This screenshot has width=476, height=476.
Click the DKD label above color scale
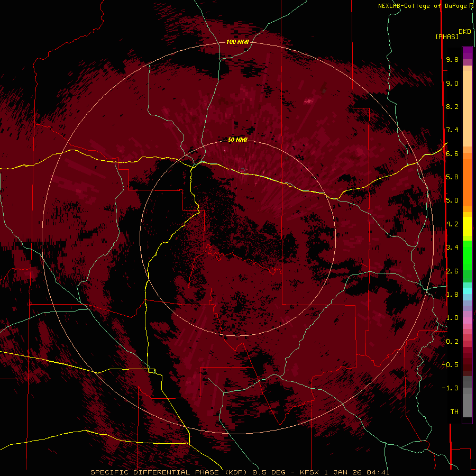click(x=465, y=32)
